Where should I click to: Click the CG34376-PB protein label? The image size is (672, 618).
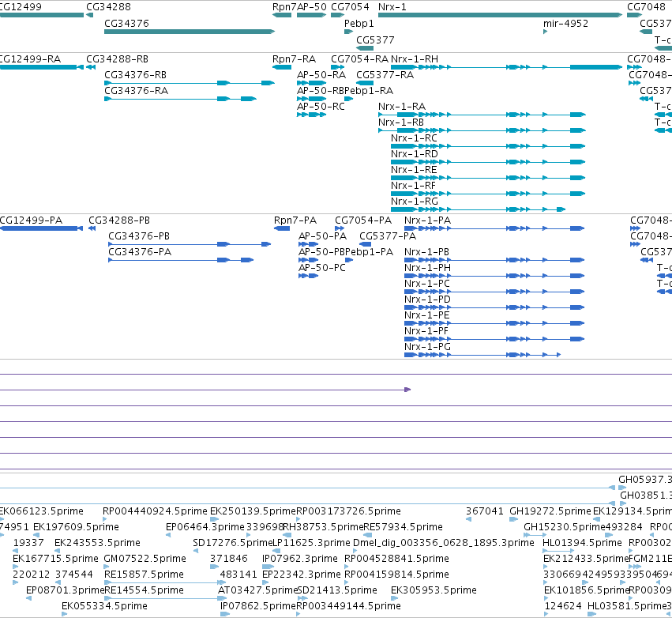click(x=139, y=236)
